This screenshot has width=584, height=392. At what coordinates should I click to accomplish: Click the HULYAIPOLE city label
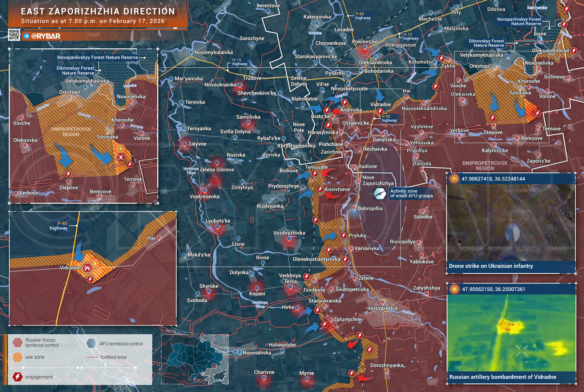(383, 309)
